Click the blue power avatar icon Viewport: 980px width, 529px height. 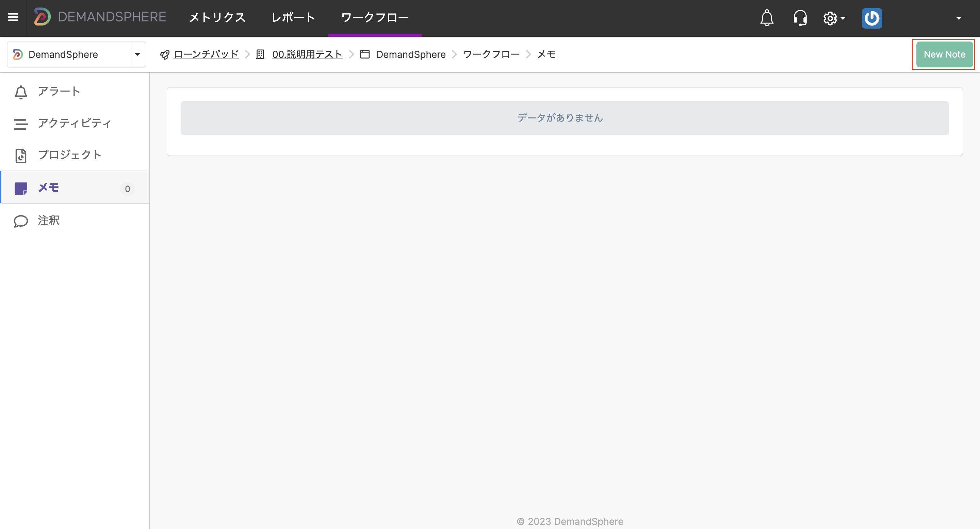(x=871, y=18)
